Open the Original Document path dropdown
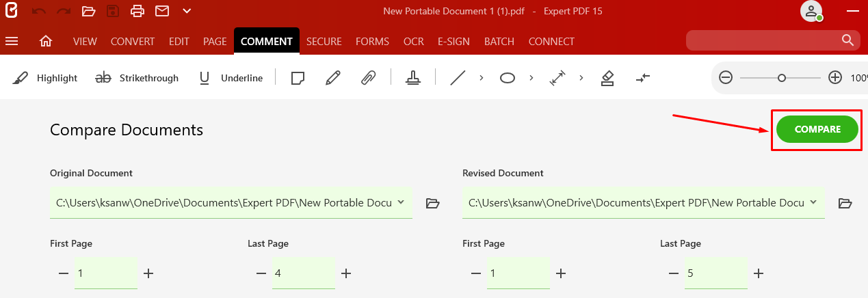This screenshot has height=298, width=868. point(401,202)
